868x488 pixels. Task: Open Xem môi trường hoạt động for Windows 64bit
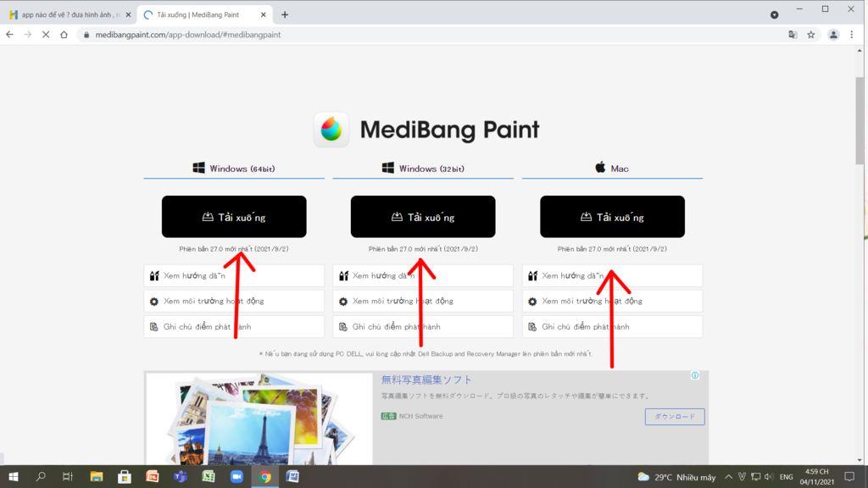(x=234, y=301)
